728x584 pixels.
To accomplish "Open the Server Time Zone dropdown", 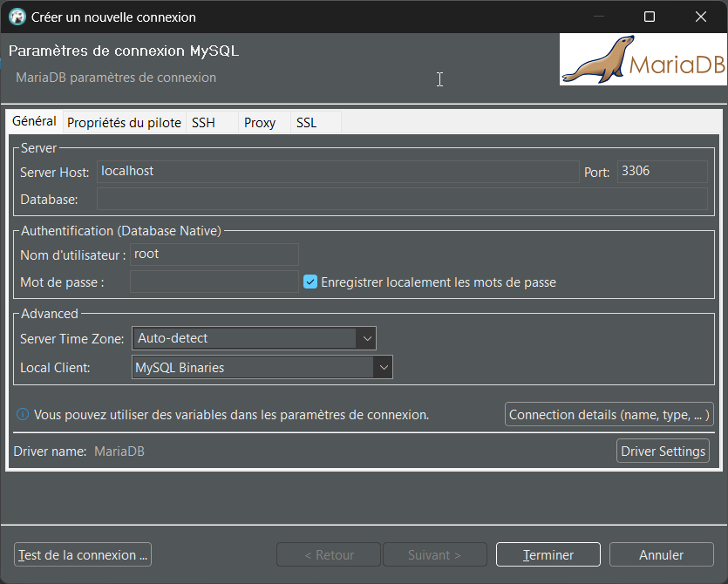I will (x=366, y=337).
